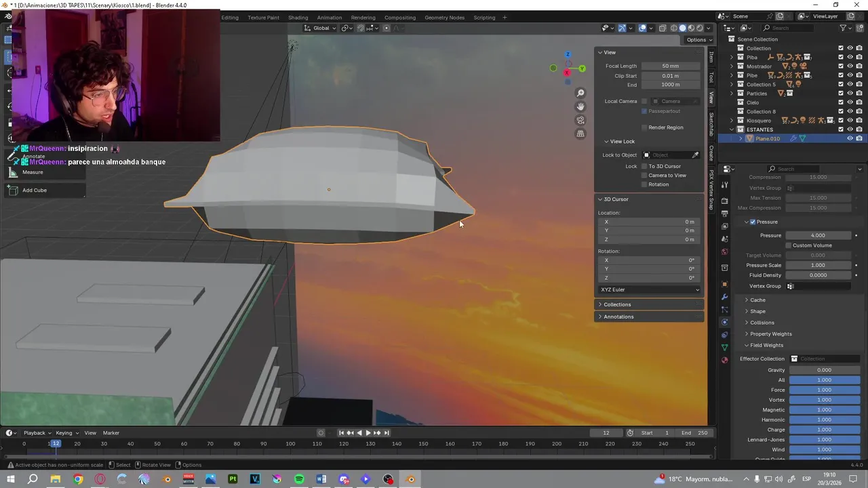The width and height of the screenshot is (868, 488).
Task: Select rendered viewport shading mode
Action: point(701,28)
